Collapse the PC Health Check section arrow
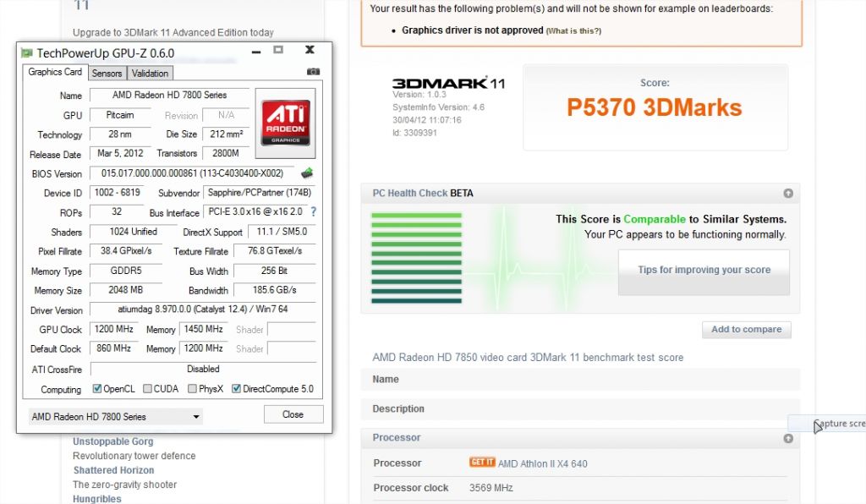866x504 pixels. [x=788, y=193]
